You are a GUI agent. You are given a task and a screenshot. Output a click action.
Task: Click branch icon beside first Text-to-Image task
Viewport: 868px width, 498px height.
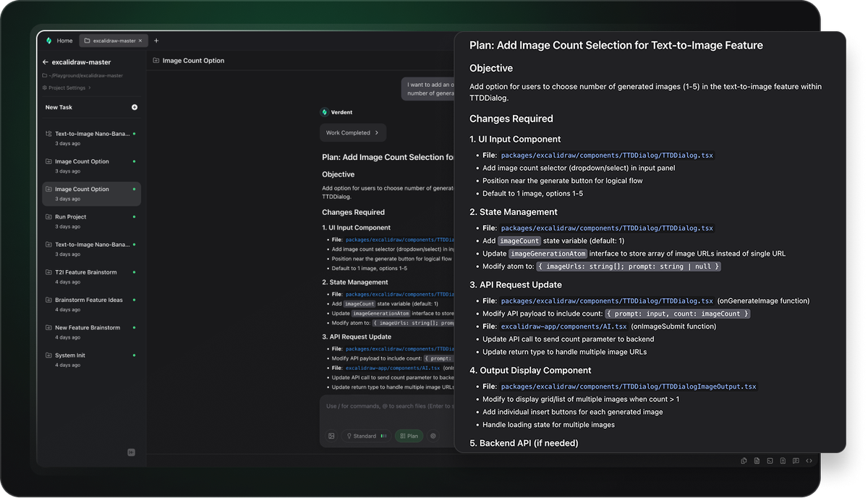pos(48,134)
